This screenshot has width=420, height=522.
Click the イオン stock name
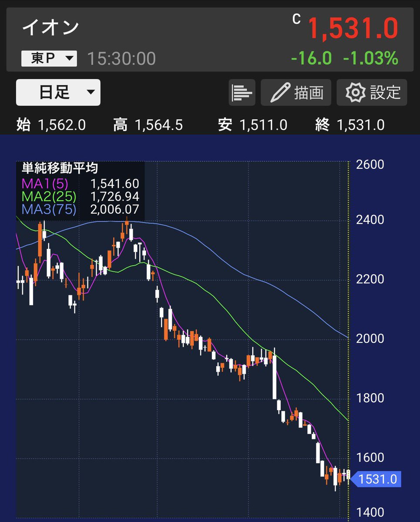pyautogui.click(x=50, y=27)
